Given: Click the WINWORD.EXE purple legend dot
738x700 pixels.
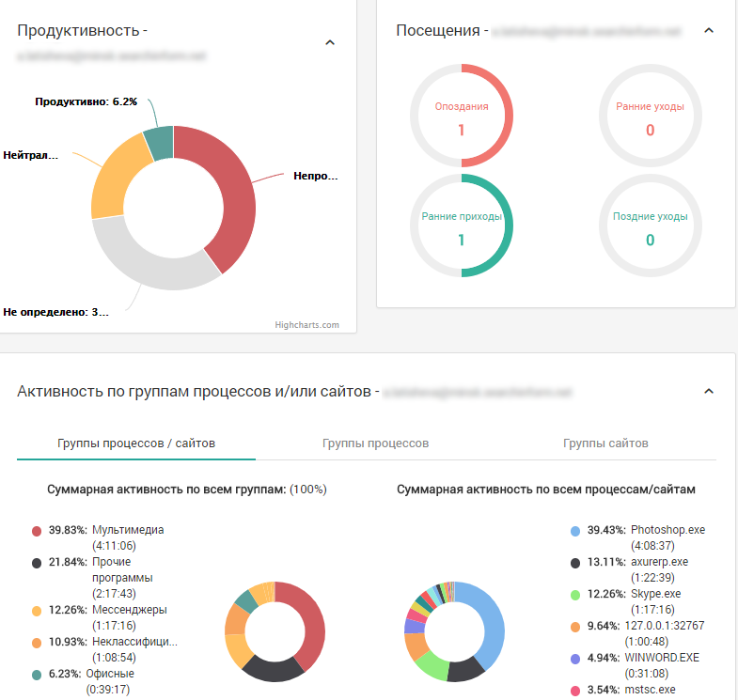Looking at the screenshot, I should pos(575,659).
